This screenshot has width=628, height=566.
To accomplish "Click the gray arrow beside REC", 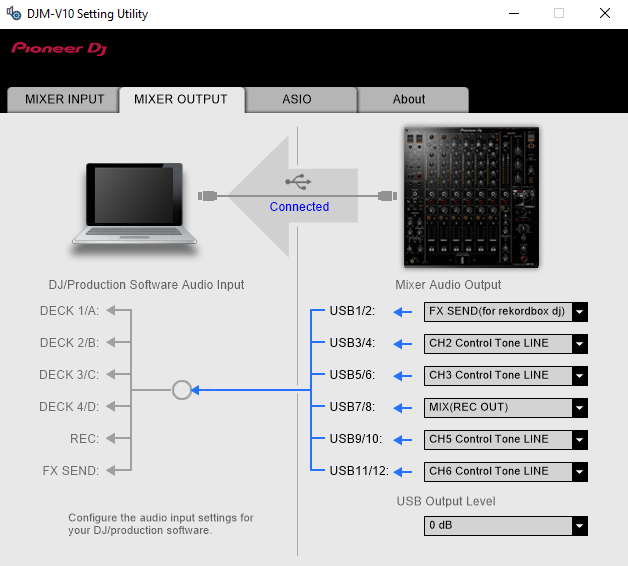I will point(113,438).
